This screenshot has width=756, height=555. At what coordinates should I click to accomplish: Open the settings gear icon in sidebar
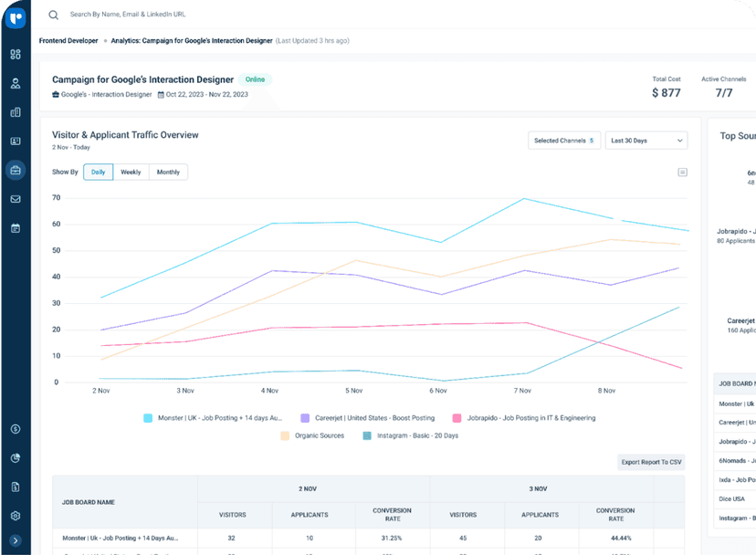click(x=16, y=516)
